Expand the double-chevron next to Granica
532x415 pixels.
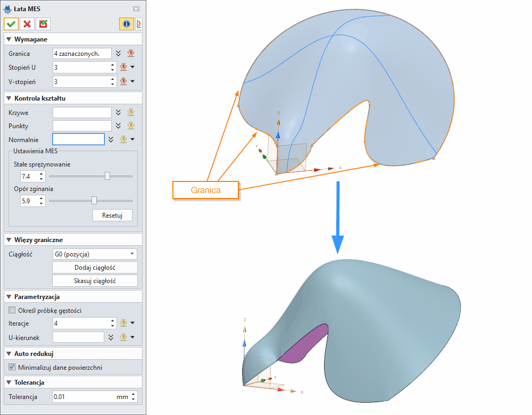point(118,53)
